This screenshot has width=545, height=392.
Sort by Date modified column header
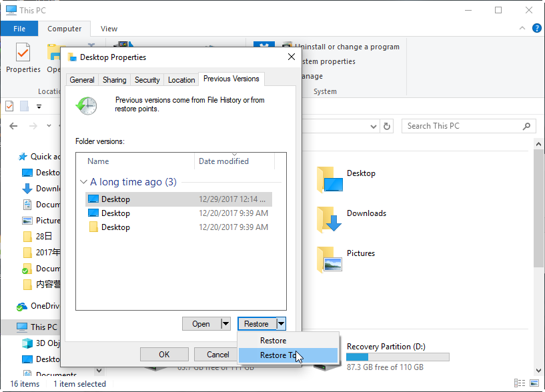click(234, 161)
